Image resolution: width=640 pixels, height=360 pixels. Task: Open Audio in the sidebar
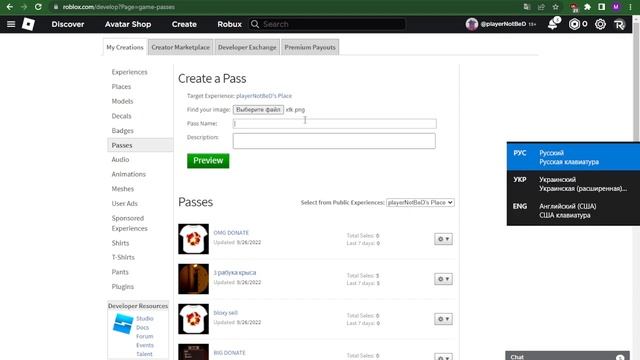[120, 160]
